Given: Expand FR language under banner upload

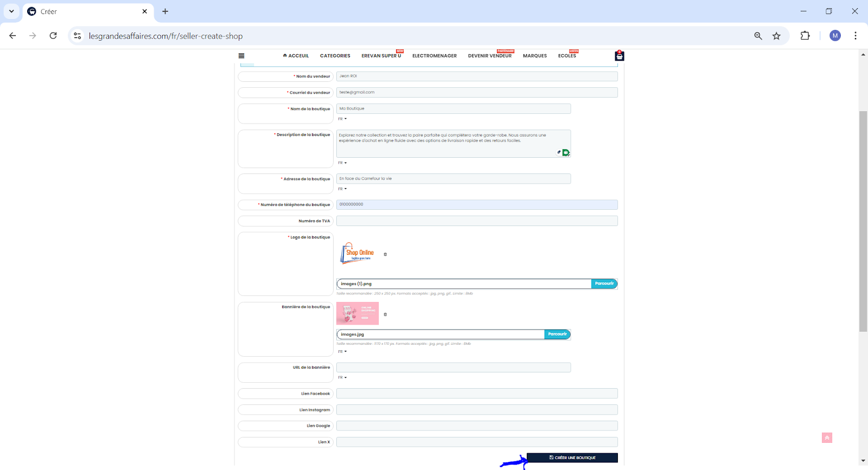Looking at the screenshot, I should tap(342, 351).
